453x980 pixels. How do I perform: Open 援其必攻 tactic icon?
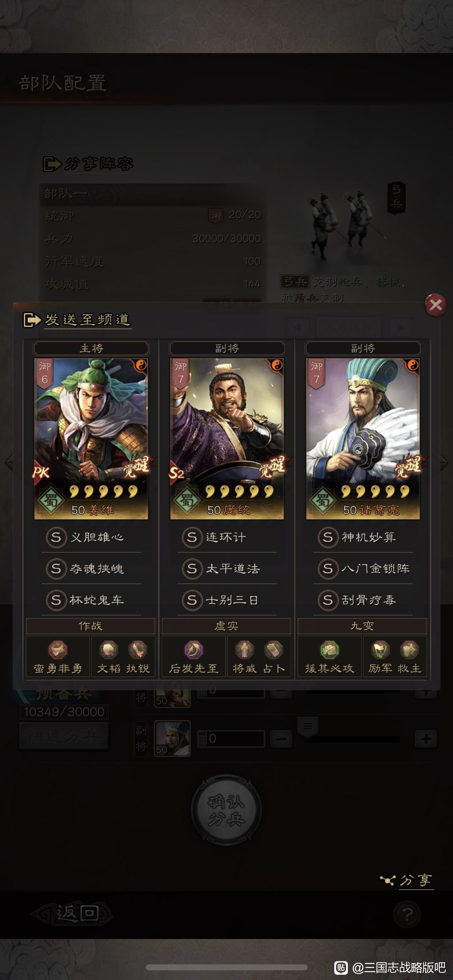[x=329, y=649]
